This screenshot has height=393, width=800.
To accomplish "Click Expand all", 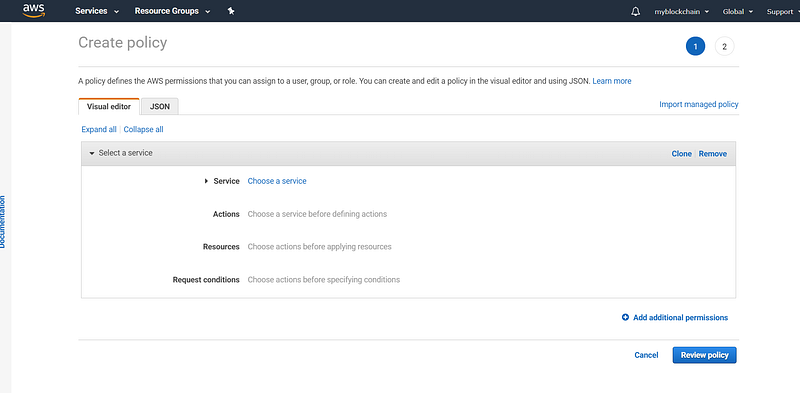I will click(99, 130).
